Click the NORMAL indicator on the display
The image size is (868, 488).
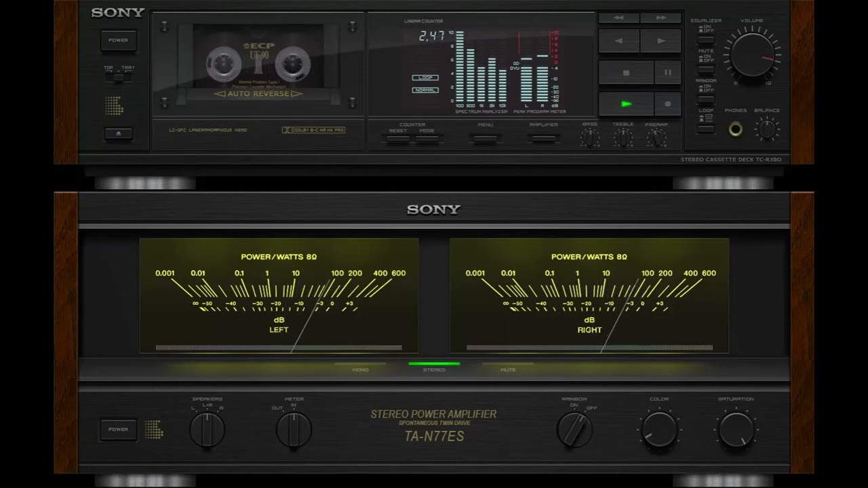coord(425,90)
